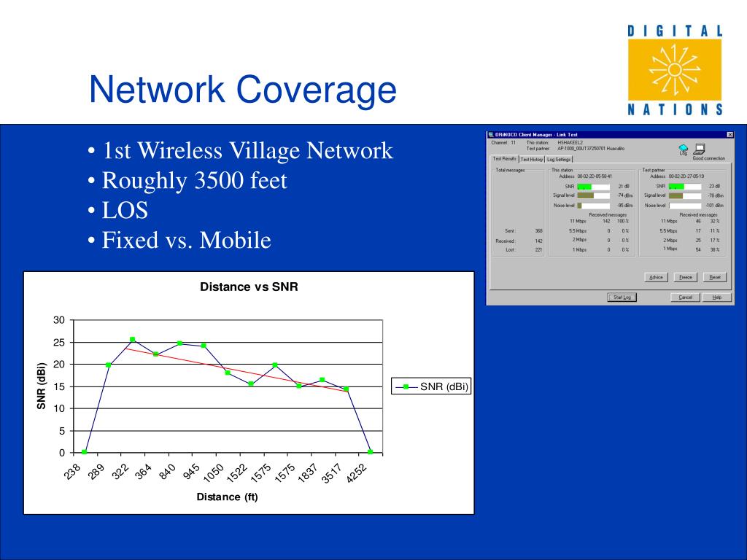The image size is (747, 560).
Task: Click the data point at distance 289
Action: [108, 365]
